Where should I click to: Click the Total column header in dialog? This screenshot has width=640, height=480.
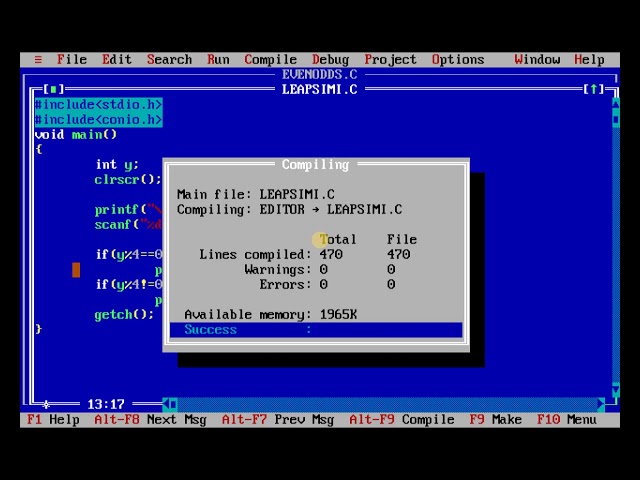pyautogui.click(x=338, y=239)
